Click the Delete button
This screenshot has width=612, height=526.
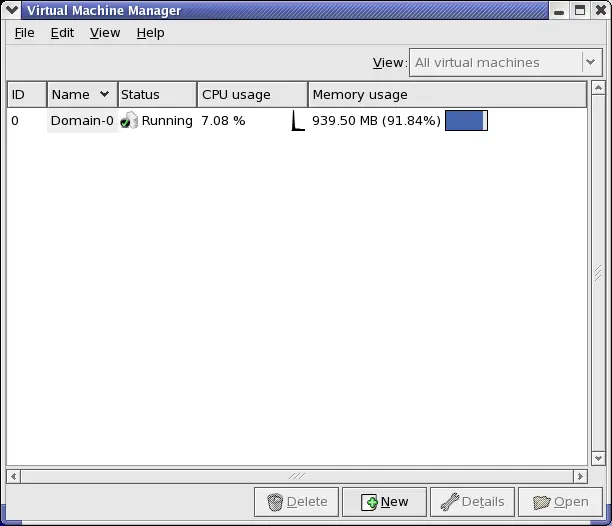pos(296,502)
